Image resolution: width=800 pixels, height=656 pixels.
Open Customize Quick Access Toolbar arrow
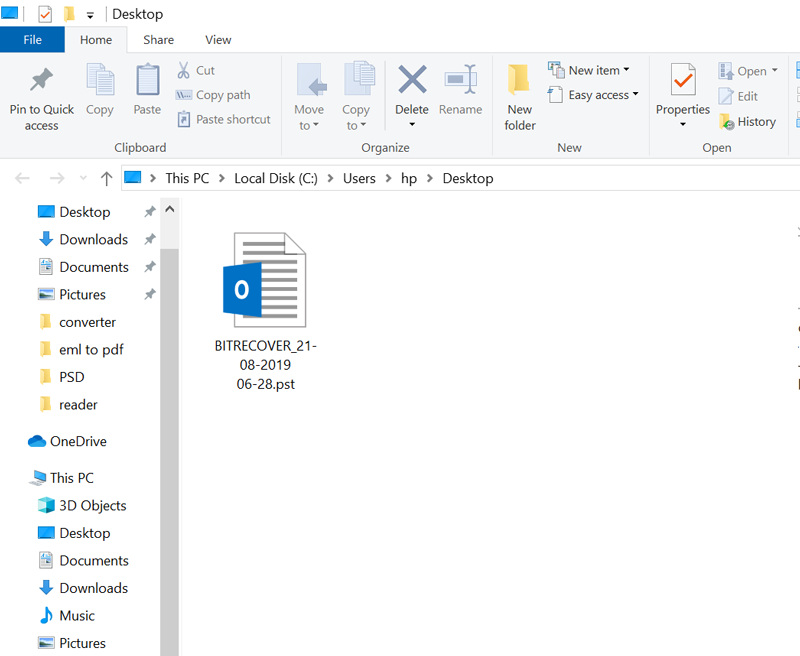90,16
